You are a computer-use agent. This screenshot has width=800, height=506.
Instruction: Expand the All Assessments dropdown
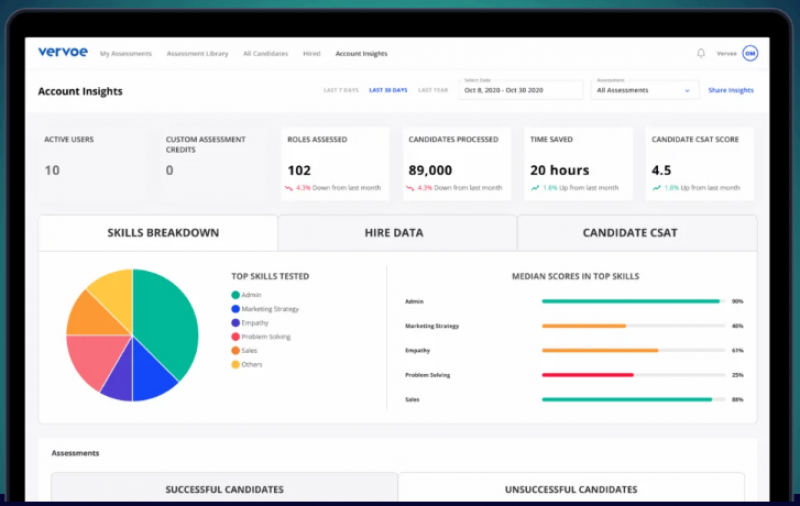click(644, 90)
